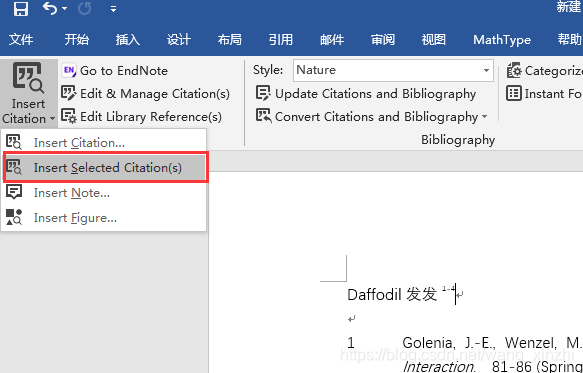Viewport: 583px width, 373px height.
Task: Click the 发发 text in the document
Action: click(421, 295)
